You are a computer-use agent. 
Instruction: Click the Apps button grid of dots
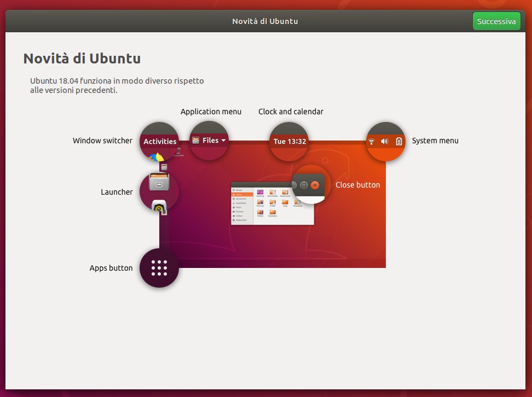(x=159, y=268)
